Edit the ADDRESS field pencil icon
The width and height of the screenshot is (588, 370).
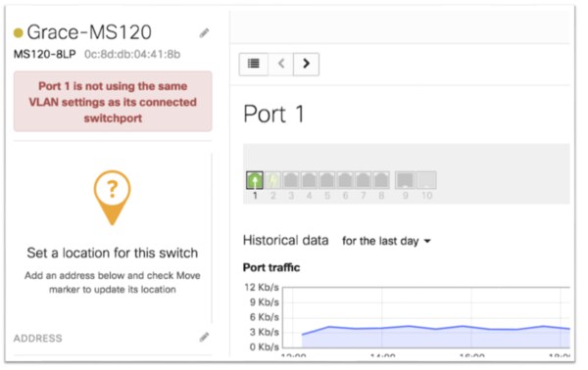pos(204,337)
